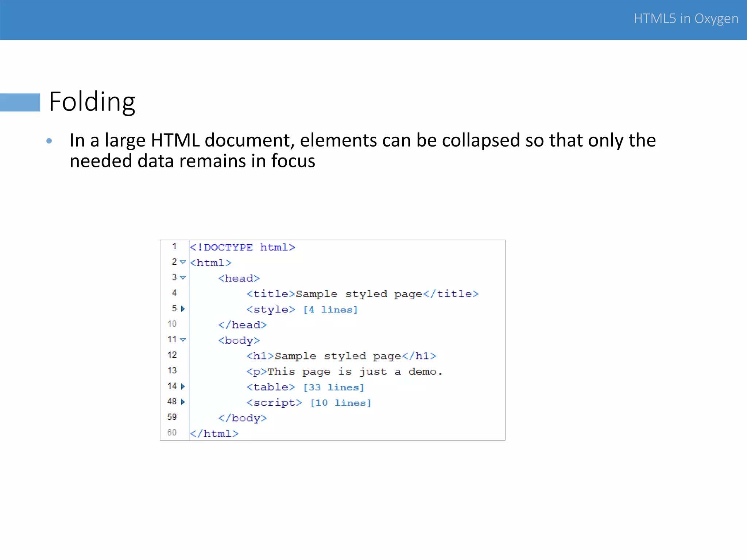Click the title line 'Sample styled page'
747x560 pixels.
pyautogui.click(x=363, y=294)
